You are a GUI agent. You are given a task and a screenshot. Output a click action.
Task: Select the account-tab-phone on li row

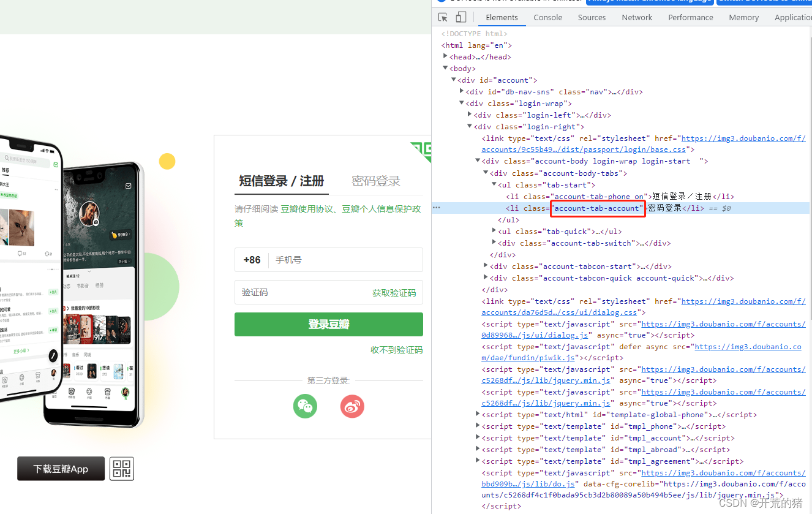(x=620, y=197)
